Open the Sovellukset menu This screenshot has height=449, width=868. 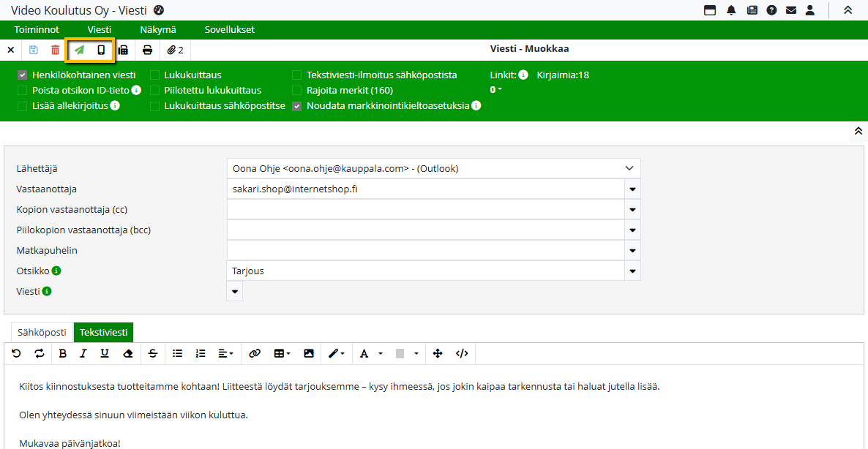pyautogui.click(x=229, y=30)
